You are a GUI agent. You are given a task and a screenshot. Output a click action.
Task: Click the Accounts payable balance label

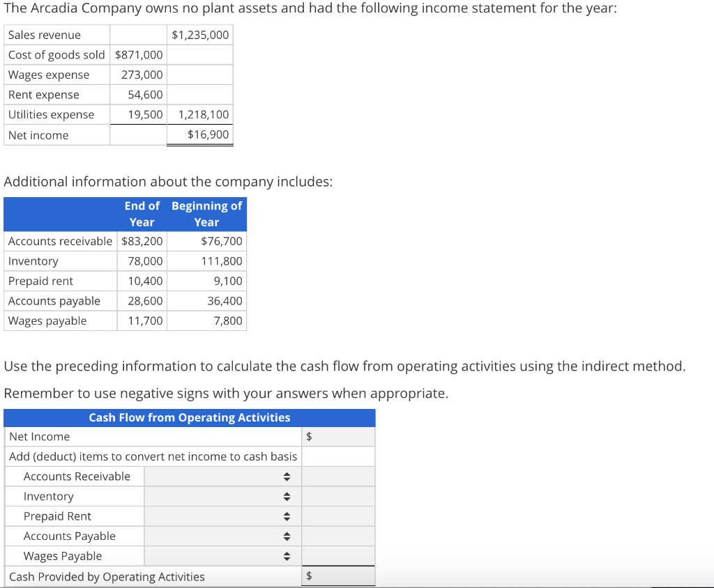click(54, 301)
